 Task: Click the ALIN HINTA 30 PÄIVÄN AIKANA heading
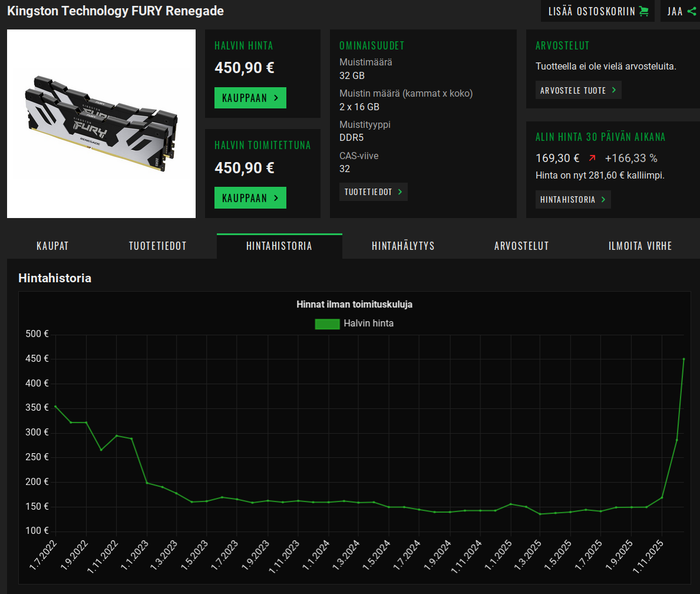tap(600, 137)
